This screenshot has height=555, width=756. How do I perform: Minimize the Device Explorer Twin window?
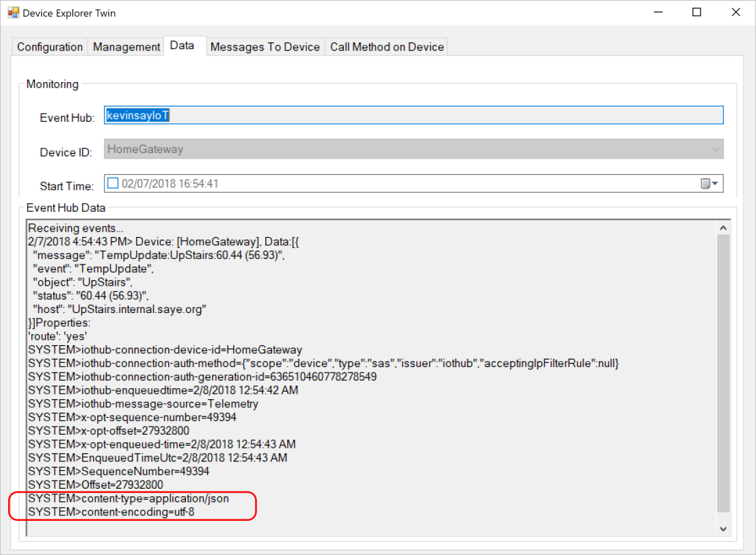click(x=658, y=12)
